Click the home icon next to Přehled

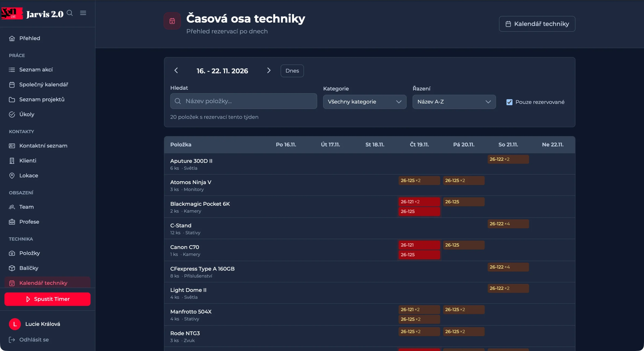click(12, 38)
